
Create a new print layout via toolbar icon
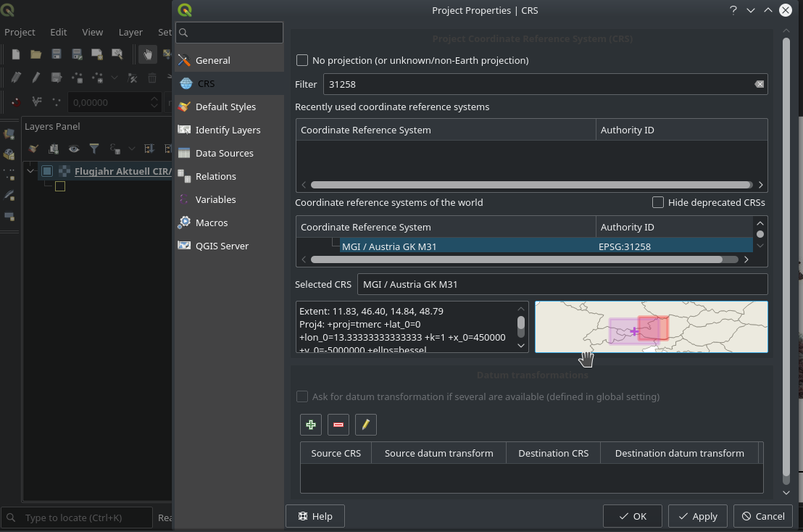(97, 54)
